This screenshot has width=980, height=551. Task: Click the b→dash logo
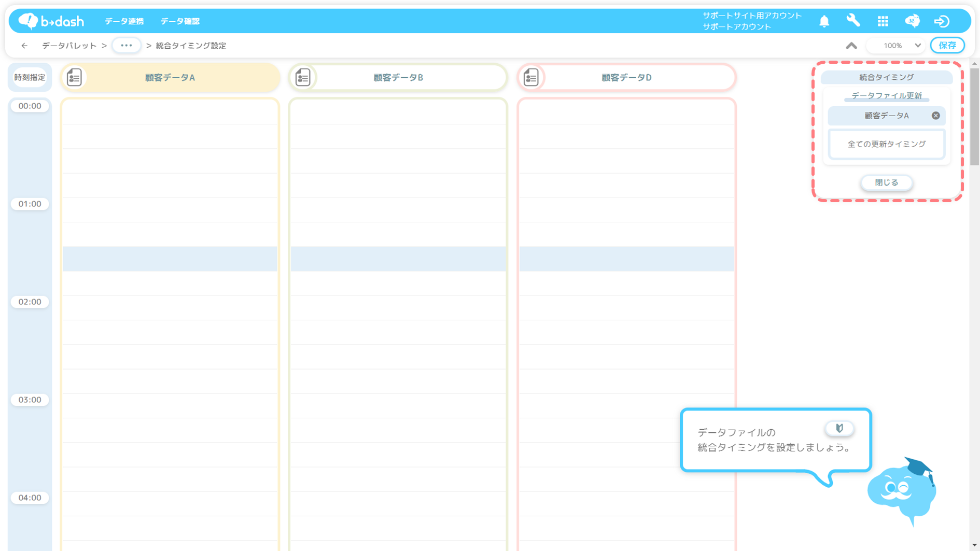51,21
